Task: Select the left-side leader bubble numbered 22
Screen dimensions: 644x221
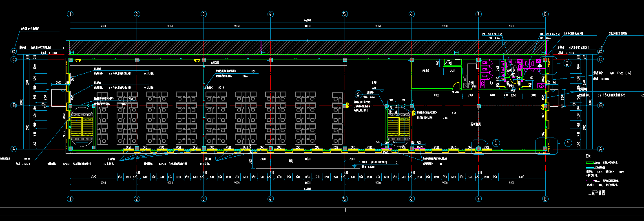Action: 13,51
